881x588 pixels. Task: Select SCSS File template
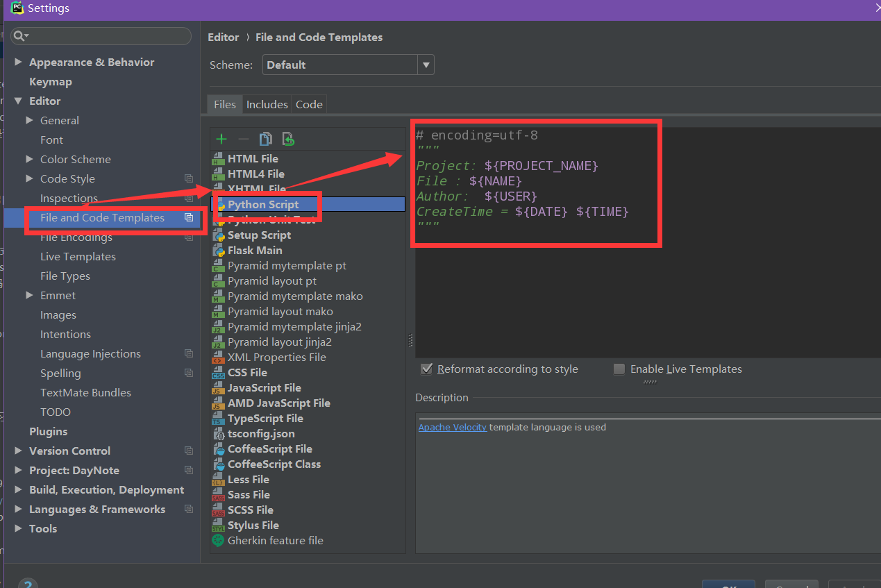pos(251,510)
